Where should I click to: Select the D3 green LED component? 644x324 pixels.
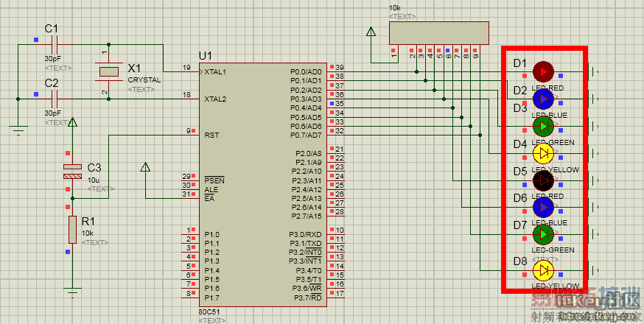[x=543, y=126]
